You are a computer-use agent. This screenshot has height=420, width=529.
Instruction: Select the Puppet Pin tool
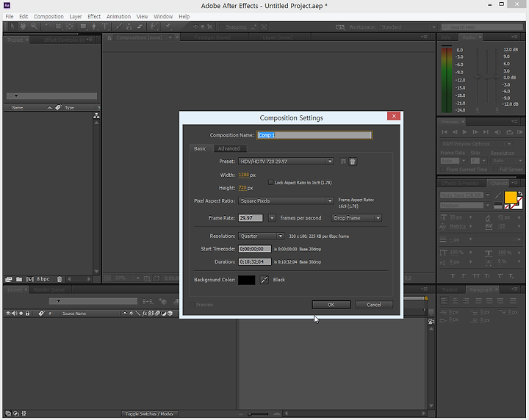pyautogui.click(x=168, y=26)
